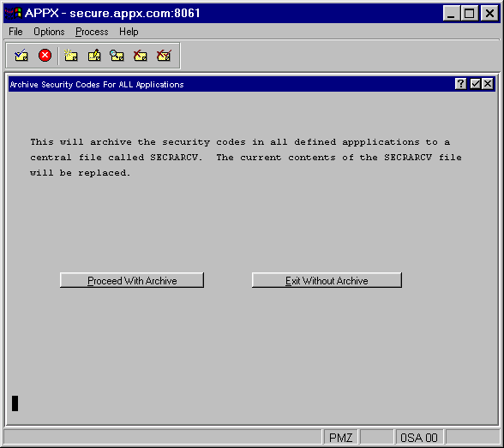Image resolution: width=504 pixels, height=448 pixels.
Task: Click the question mark help icon in dialog title
Action: click(x=460, y=84)
